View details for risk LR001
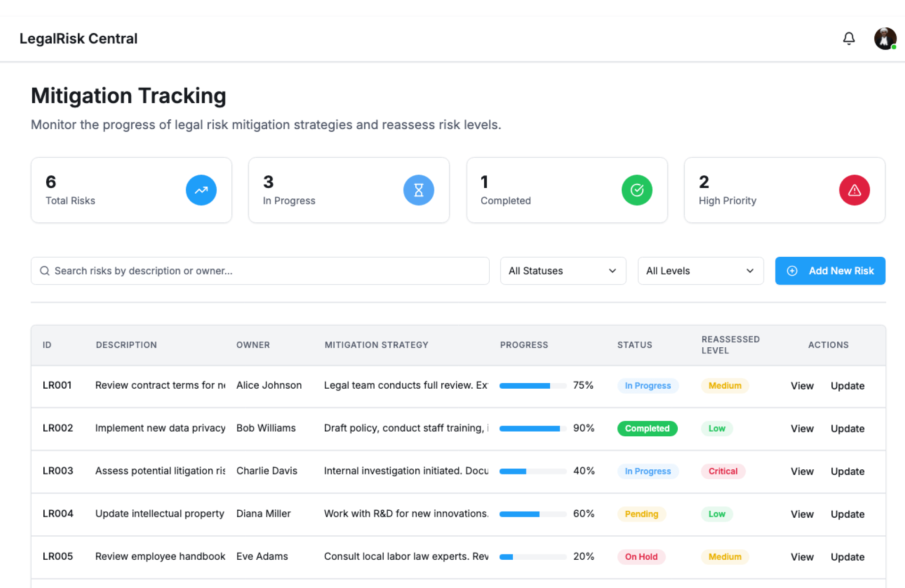 tap(802, 386)
